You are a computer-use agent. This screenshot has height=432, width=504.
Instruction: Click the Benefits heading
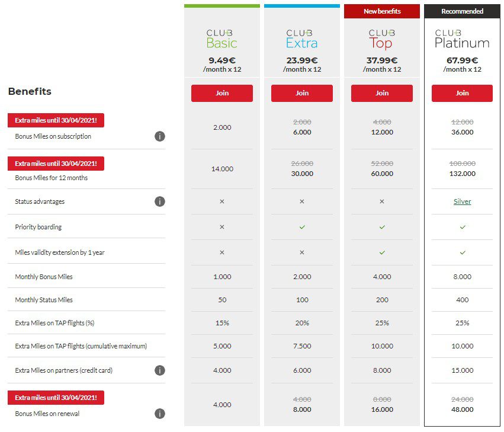coord(30,92)
